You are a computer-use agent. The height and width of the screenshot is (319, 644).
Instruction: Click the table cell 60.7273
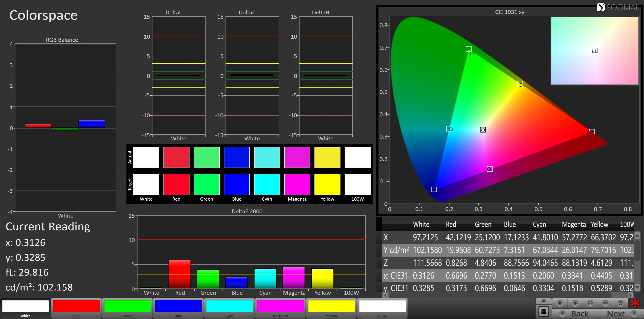[x=487, y=250]
